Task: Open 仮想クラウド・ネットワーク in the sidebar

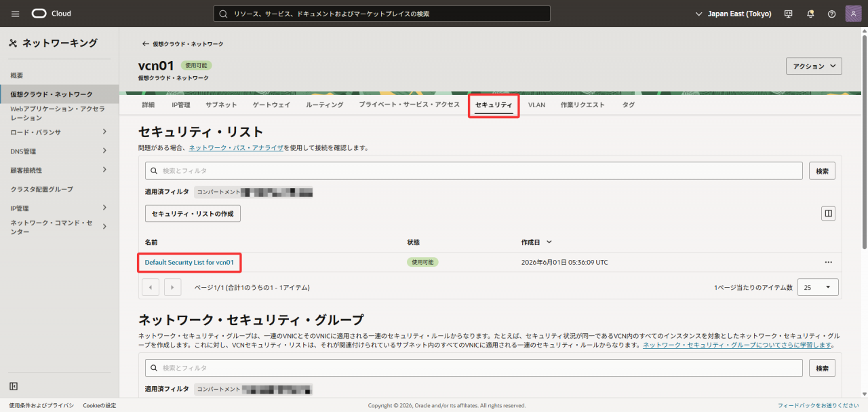Action: click(52, 94)
